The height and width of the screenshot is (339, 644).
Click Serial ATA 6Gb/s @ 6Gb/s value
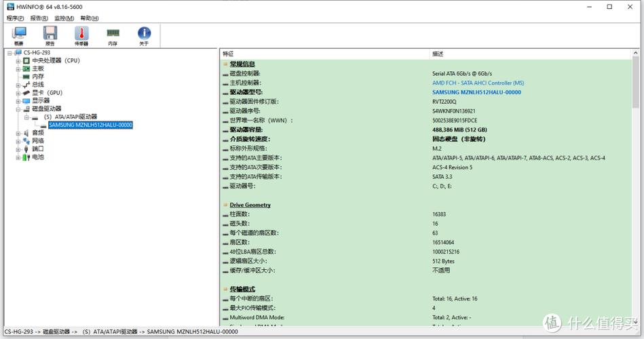point(461,73)
